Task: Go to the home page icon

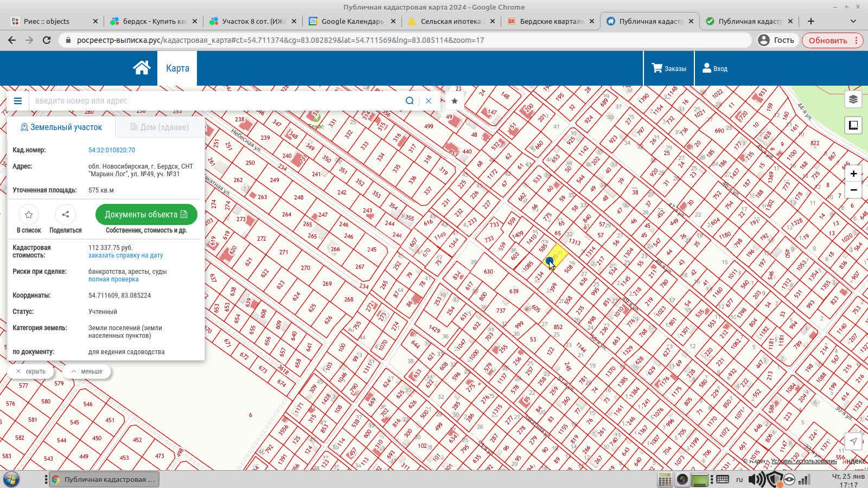Action: (x=142, y=68)
